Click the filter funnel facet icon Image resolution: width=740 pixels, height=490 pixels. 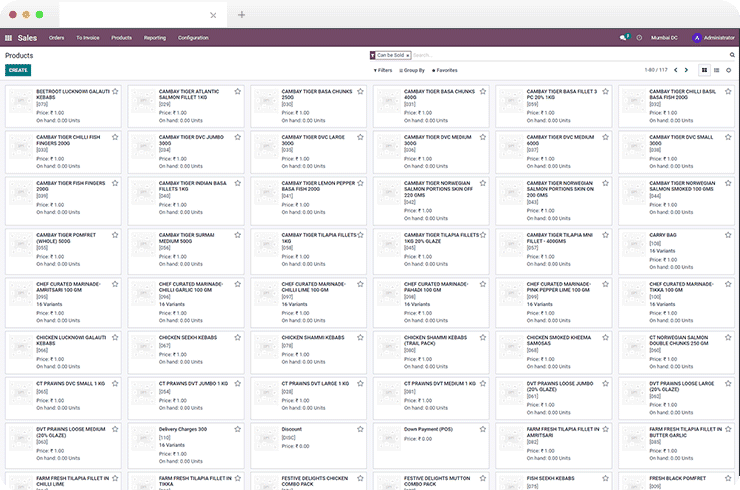pos(372,56)
